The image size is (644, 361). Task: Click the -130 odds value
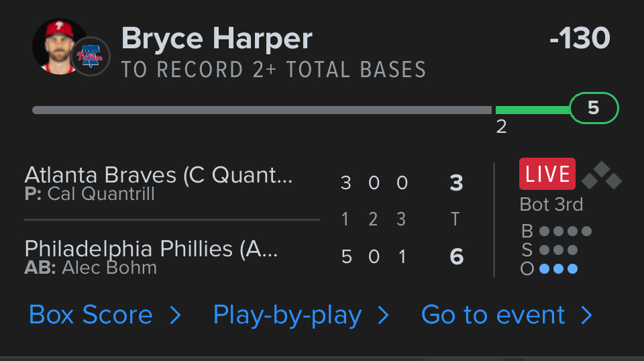(579, 39)
